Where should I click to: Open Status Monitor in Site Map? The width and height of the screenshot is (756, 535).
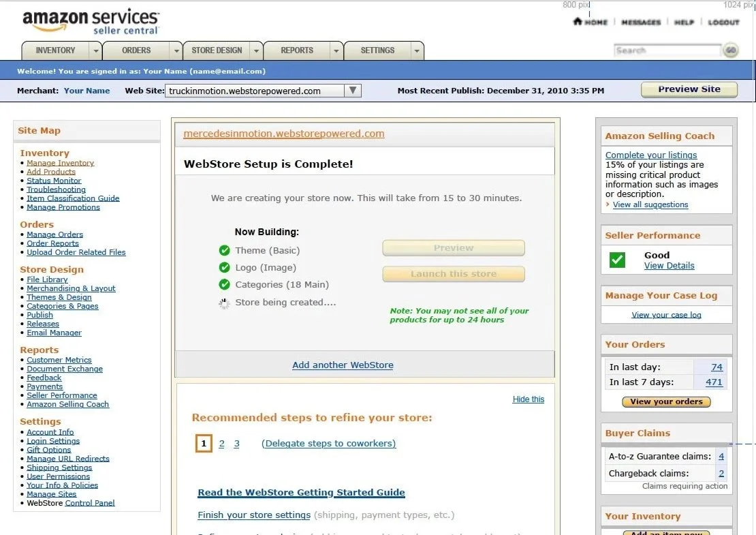[x=54, y=181]
